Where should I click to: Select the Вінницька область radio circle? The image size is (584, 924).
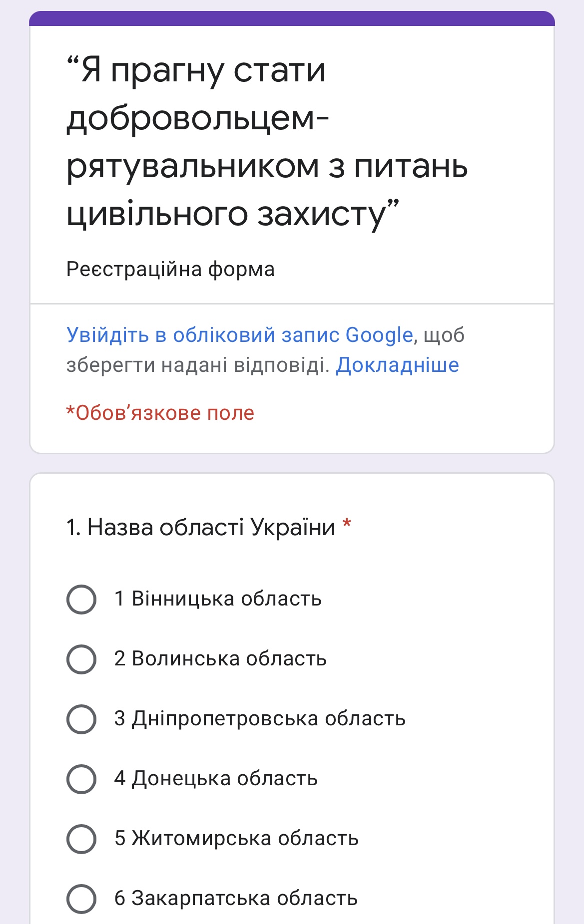click(81, 599)
